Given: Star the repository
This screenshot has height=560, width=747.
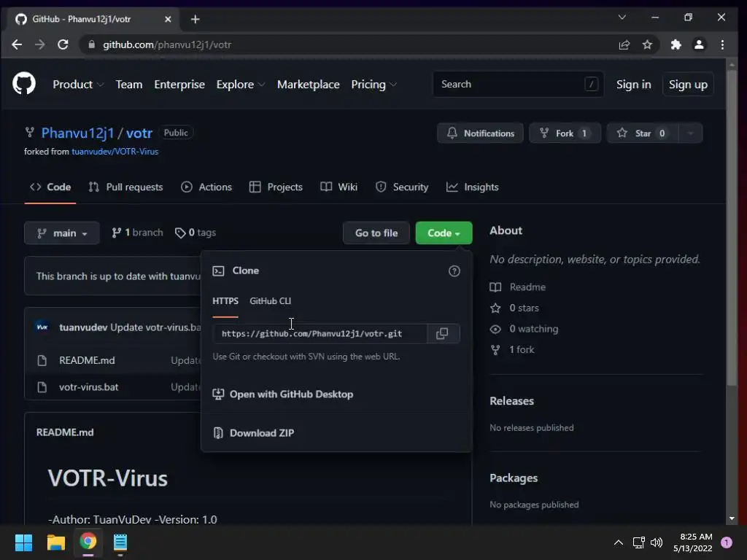Looking at the screenshot, I should (x=643, y=133).
